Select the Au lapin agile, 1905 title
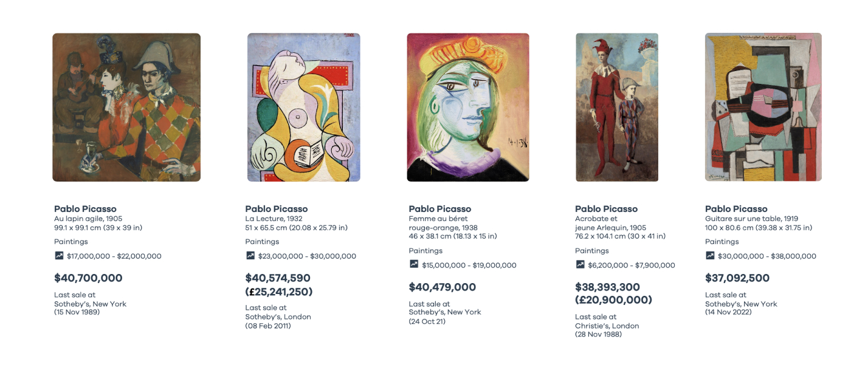 point(88,219)
